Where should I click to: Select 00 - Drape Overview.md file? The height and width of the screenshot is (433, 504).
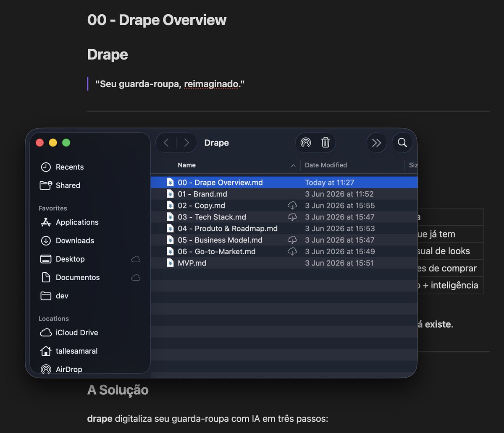[x=284, y=183]
